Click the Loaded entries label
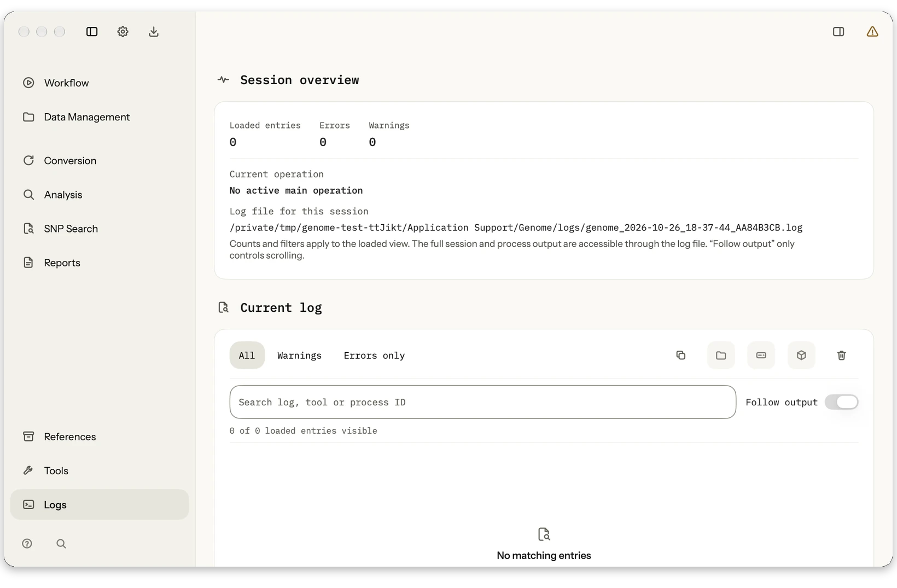The height and width of the screenshot is (588, 897). tap(265, 125)
